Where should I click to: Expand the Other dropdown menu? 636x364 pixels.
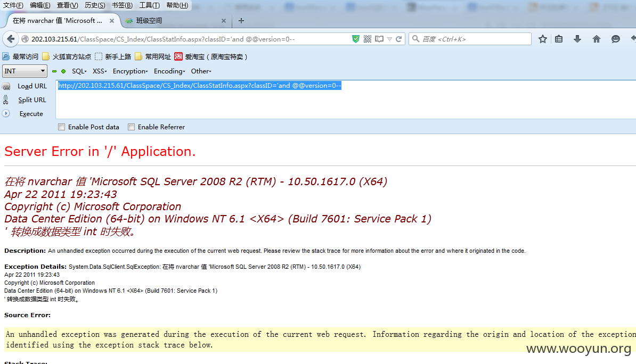[201, 71]
